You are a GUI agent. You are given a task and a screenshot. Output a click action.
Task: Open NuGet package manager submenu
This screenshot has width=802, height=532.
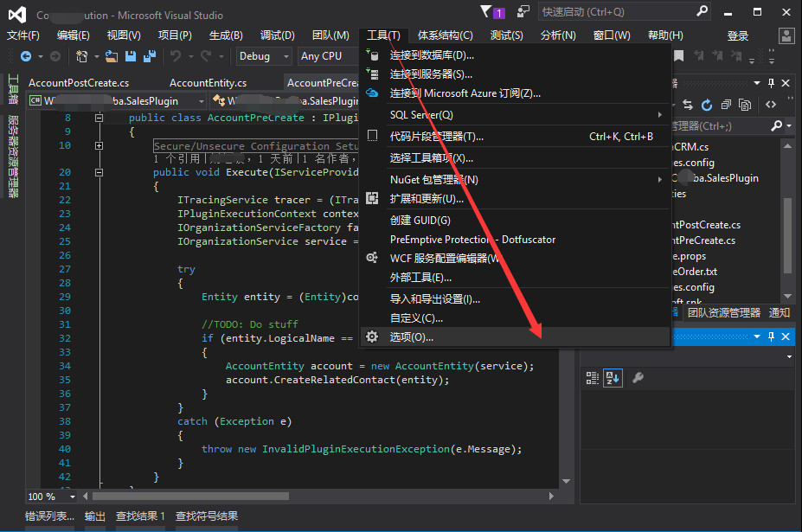(x=515, y=180)
